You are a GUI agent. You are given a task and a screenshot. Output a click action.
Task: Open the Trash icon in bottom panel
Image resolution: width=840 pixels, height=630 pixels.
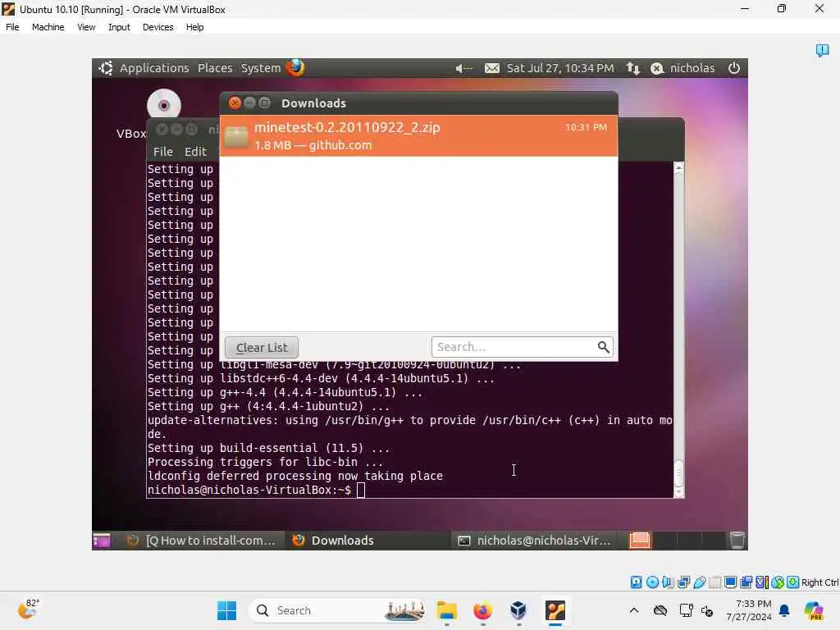[737, 541]
